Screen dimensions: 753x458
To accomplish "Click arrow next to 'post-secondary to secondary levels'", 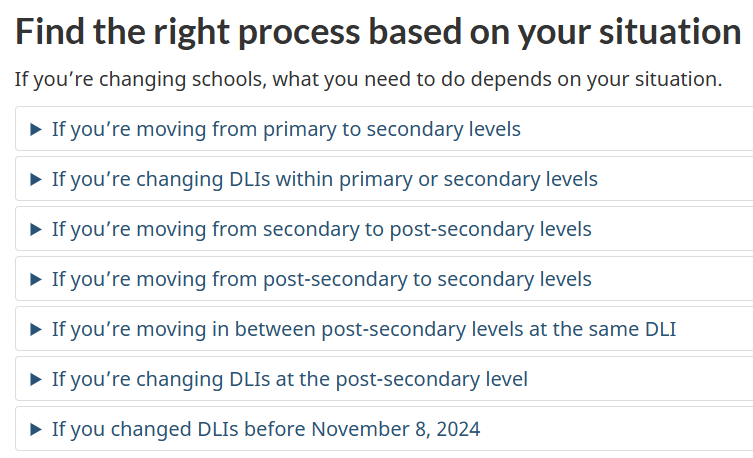I will coord(37,279).
